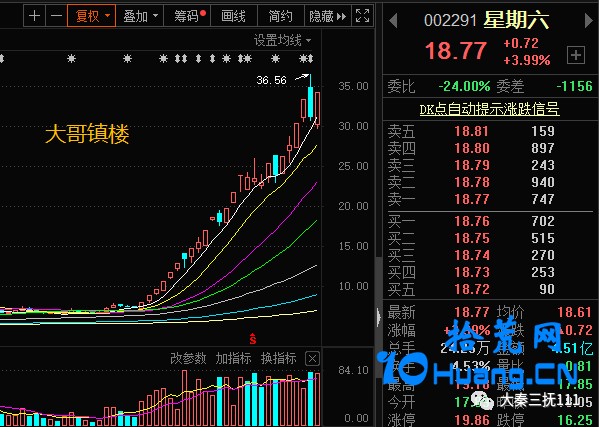
Task: Click the plus zoom-in chart button
Action: 34,16
